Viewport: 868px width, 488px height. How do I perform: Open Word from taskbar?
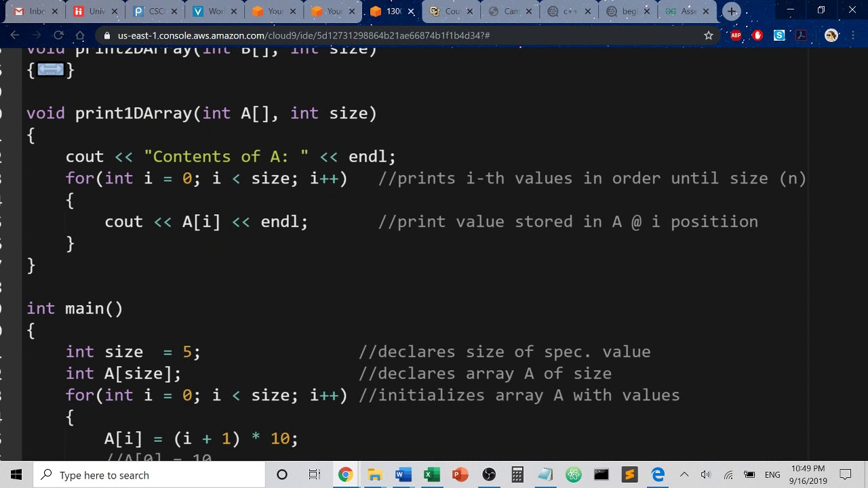tap(403, 474)
